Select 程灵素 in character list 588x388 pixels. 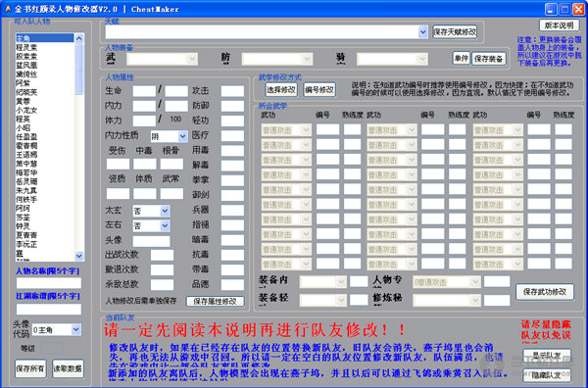pos(26,47)
